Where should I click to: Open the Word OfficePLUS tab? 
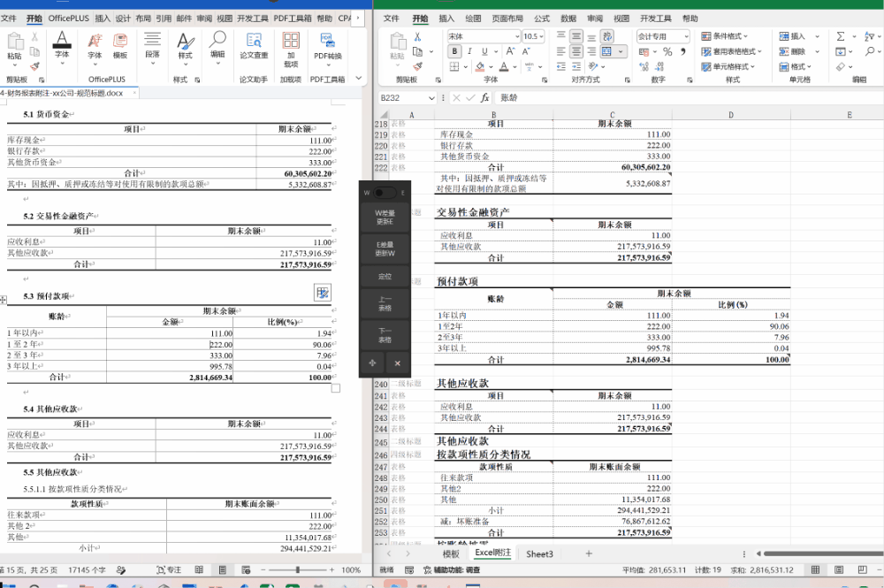(x=68, y=18)
